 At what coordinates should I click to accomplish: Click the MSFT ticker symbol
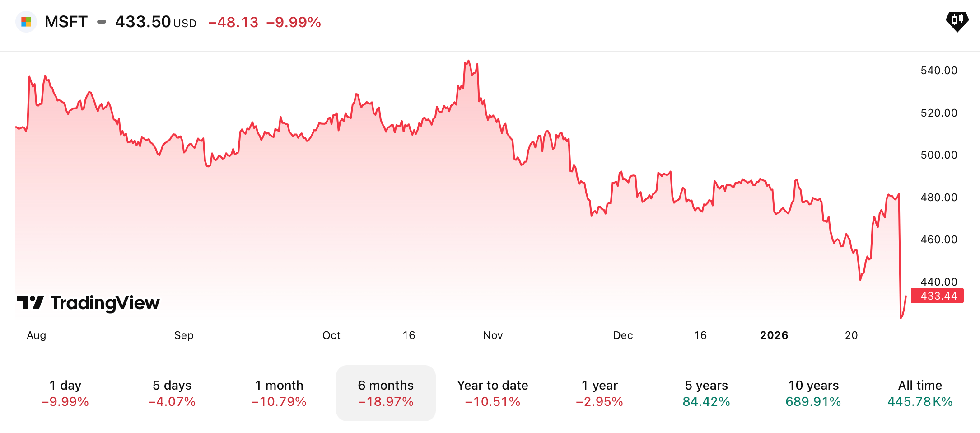click(x=66, y=22)
